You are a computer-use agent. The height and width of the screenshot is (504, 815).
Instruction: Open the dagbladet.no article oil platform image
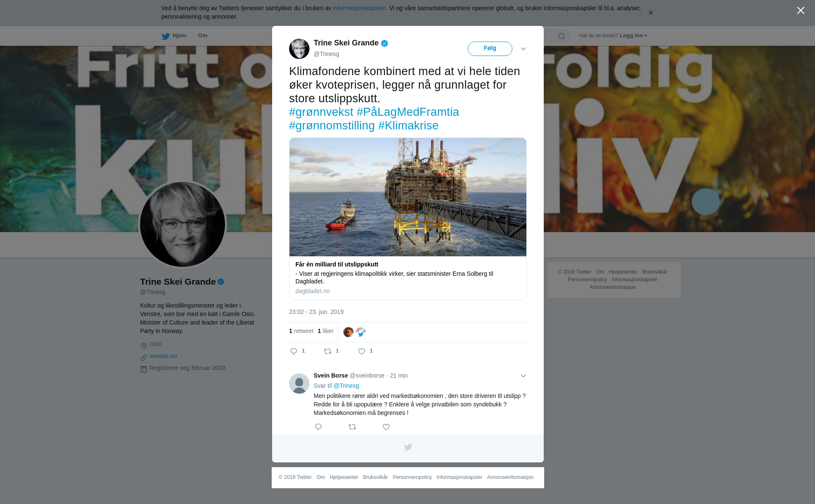coord(408,197)
